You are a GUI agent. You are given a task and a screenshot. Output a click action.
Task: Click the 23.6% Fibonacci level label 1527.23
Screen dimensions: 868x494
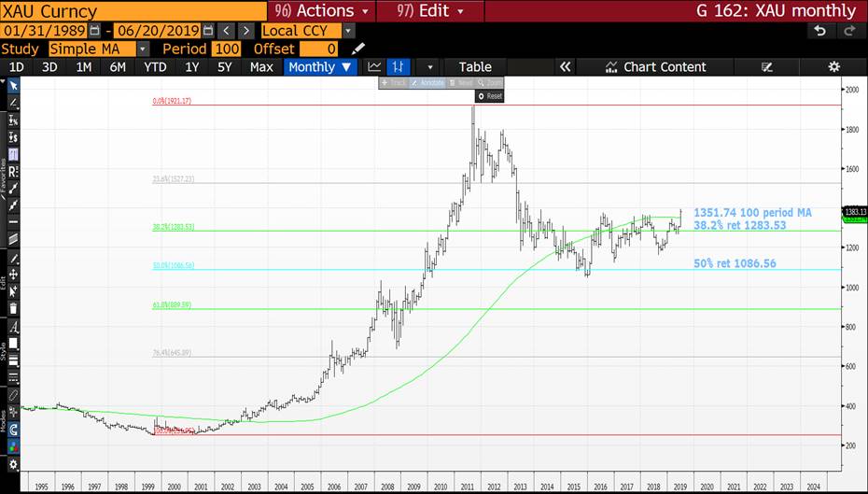click(174, 179)
